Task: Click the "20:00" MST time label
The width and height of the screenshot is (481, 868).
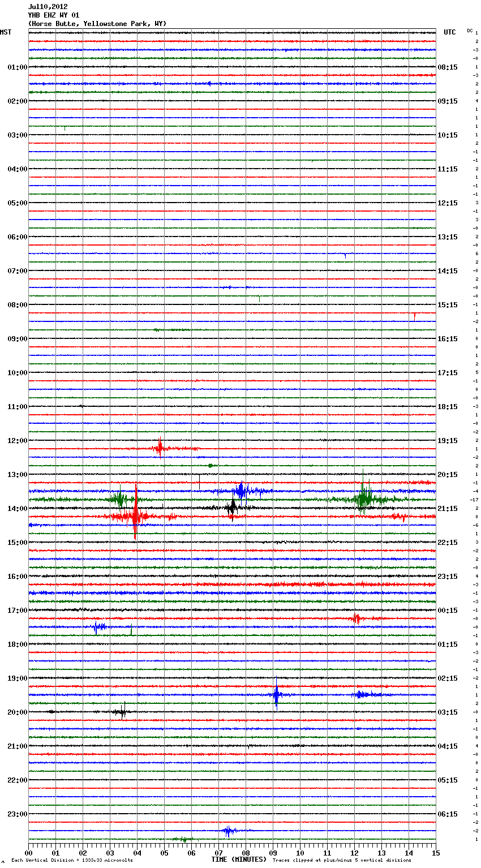Action: [x=17, y=712]
